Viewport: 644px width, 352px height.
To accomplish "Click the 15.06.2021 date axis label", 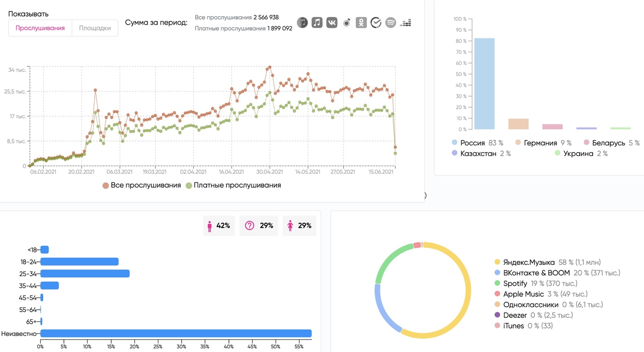I will coord(381,172).
